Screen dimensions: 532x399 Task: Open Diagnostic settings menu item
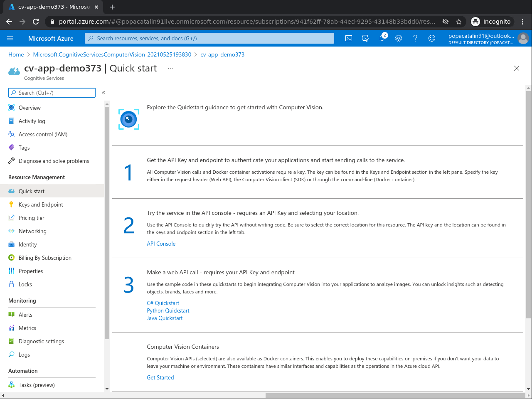tap(41, 341)
